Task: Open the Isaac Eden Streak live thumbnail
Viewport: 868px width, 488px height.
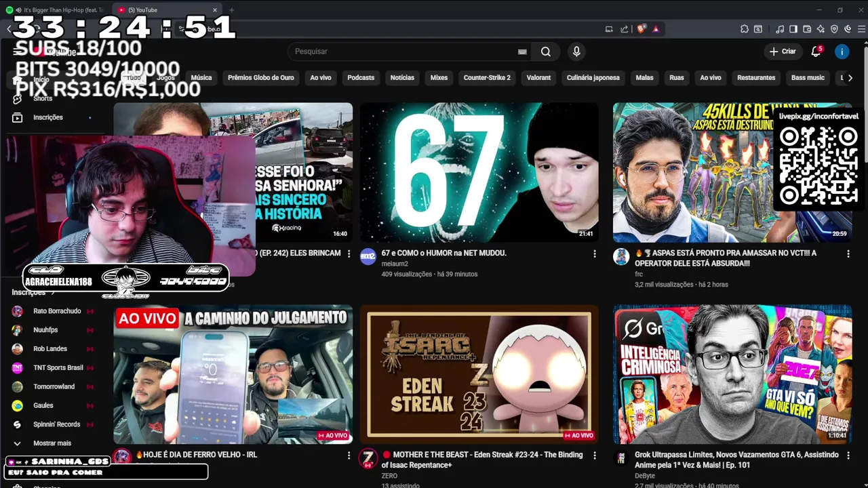Action: pyautogui.click(x=479, y=374)
